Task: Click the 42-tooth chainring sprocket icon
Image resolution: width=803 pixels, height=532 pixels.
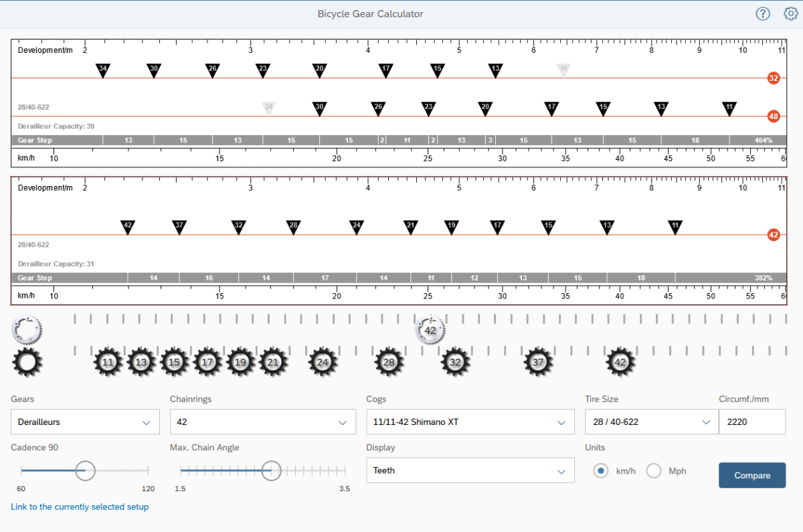Action: [430, 330]
